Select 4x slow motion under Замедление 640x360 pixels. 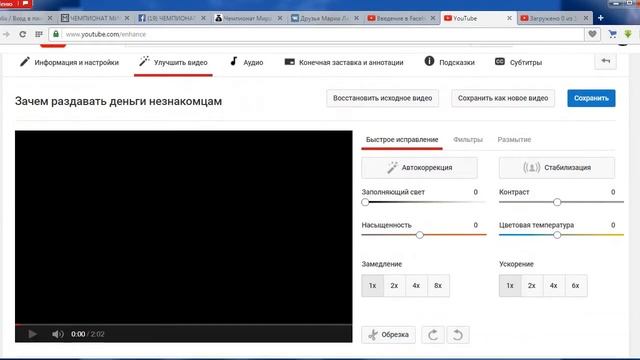click(416, 286)
